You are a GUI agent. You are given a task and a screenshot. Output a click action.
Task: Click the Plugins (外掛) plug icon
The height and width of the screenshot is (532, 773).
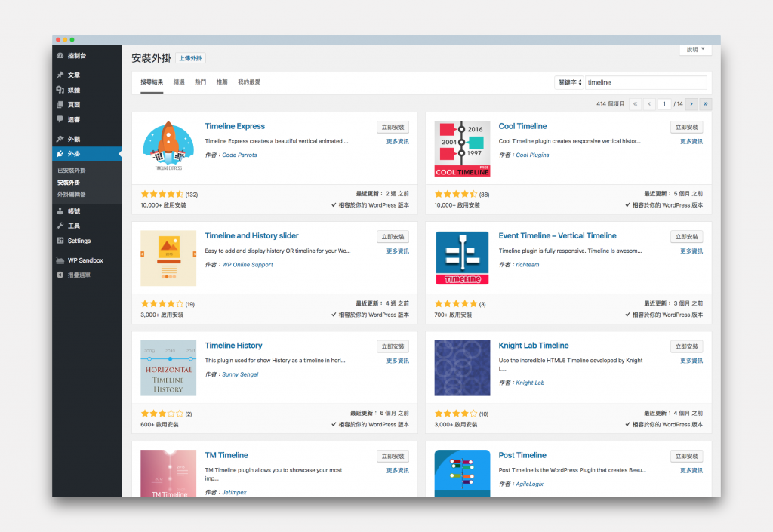click(60, 154)
